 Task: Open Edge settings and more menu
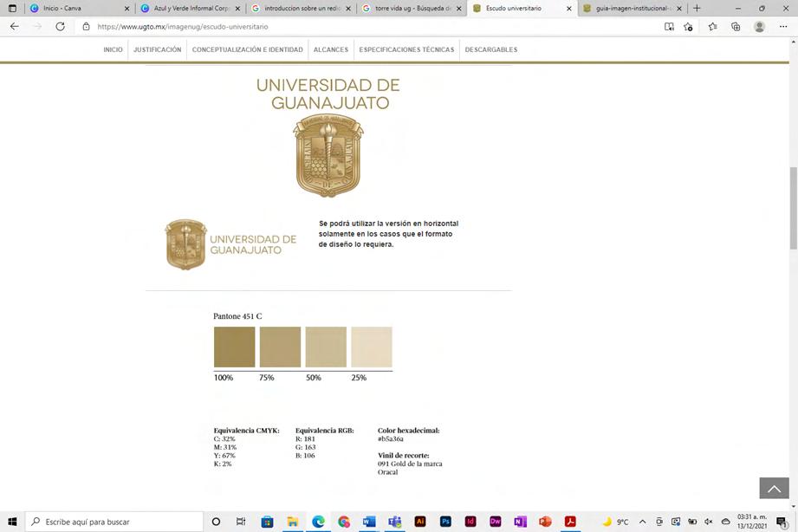pyautogui.click(x=783, y=27)
